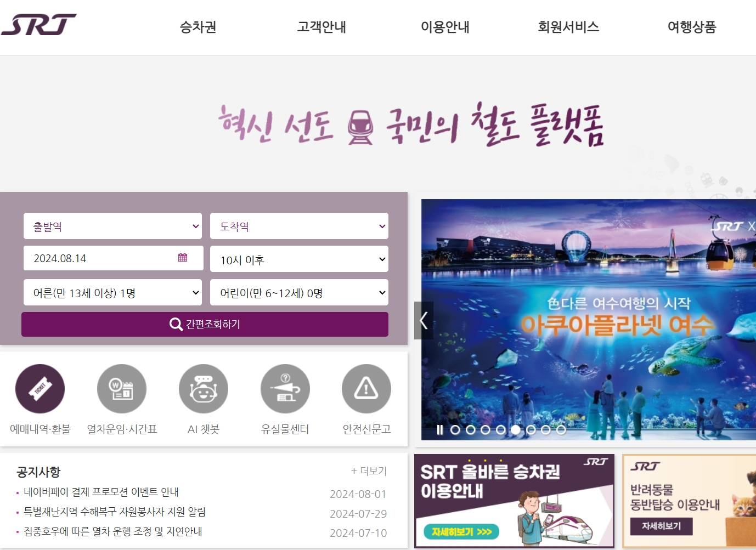Pause the rotating banner slideshow
The height and width of the screenshot is (550, 756).
[x=439, y=430]
